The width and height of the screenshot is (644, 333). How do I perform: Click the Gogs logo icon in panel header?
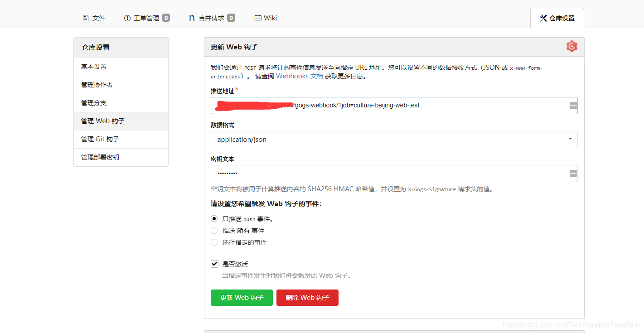pos(572,46)
